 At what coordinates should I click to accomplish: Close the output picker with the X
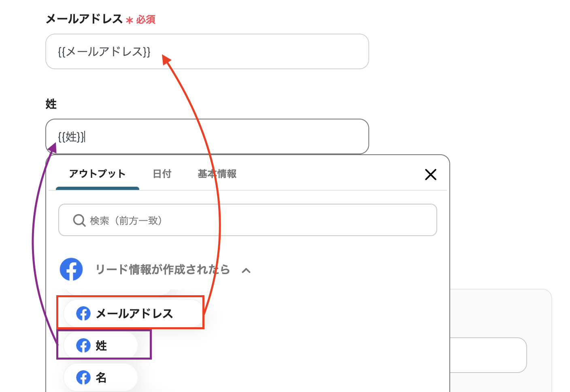click(x=430, y=175)
